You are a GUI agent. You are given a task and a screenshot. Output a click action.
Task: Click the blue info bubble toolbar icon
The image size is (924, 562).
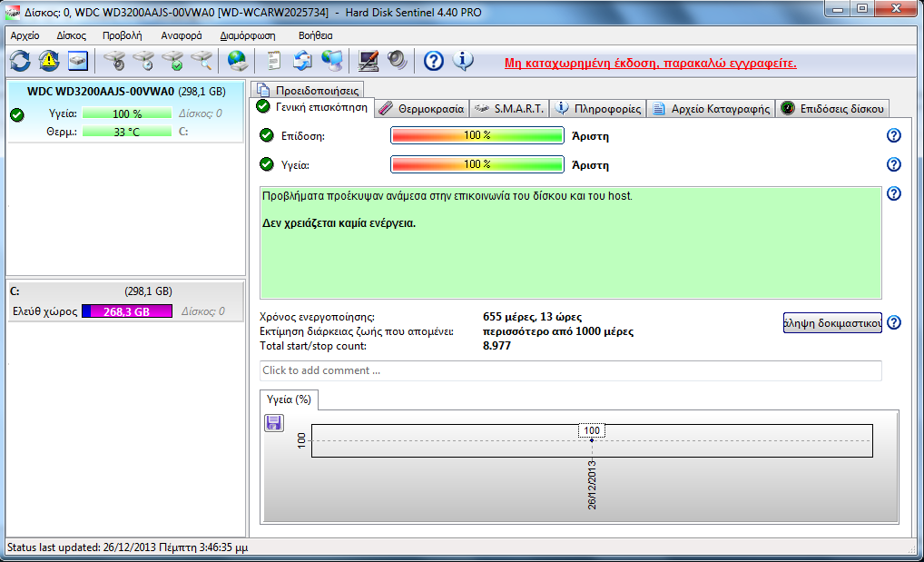click(x=463, y=61)
